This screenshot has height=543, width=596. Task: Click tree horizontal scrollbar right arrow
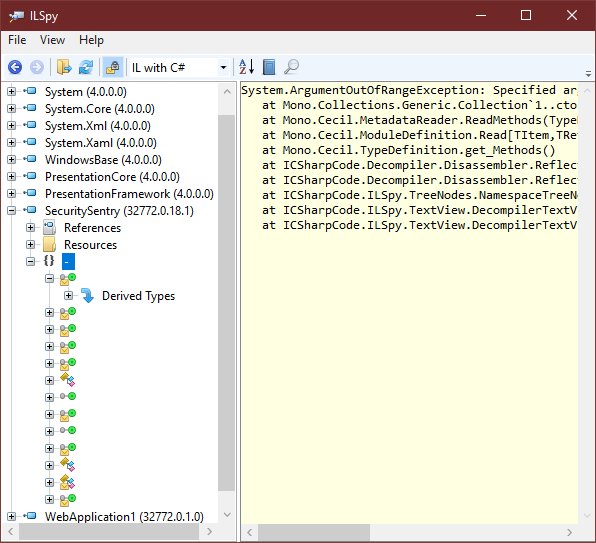click(209, 532)
